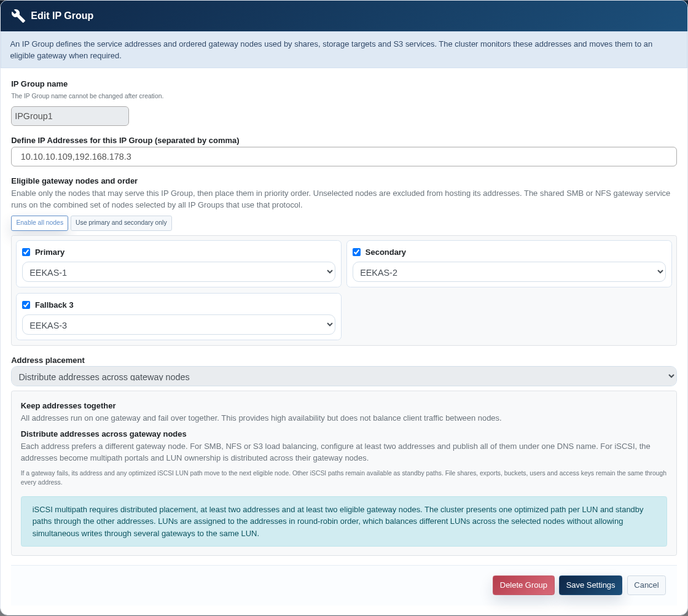
Task: Click the Fallback 3 label text
Action: 54,305
